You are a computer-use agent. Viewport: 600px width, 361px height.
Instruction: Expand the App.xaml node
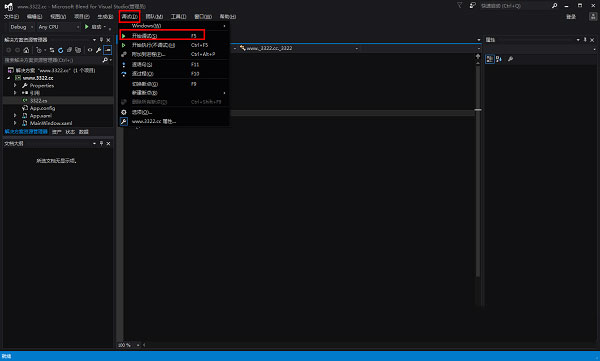(x=15, y=116)
